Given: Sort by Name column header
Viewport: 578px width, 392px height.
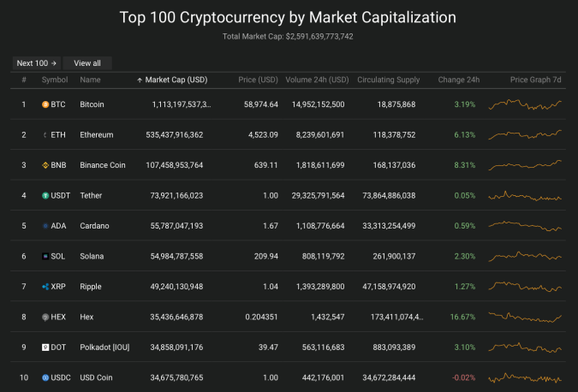Looking at the screenshot, I should pyautogui.click(x=90, y=80).
